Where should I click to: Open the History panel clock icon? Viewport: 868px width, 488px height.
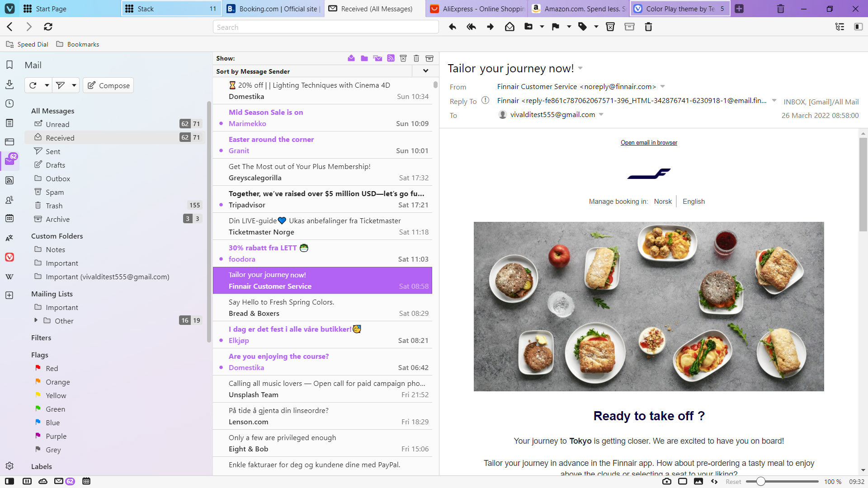coord(9,103)
